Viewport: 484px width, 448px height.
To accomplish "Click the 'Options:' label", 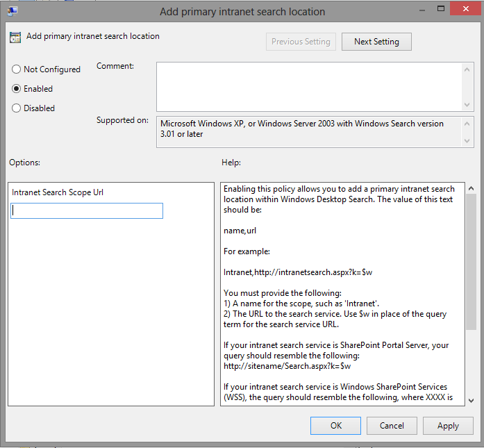I will (x=24, y=163).
